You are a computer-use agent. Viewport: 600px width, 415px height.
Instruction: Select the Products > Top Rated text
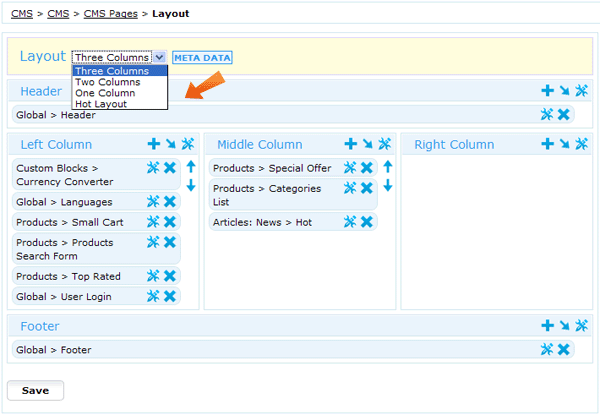pos(68,276)
